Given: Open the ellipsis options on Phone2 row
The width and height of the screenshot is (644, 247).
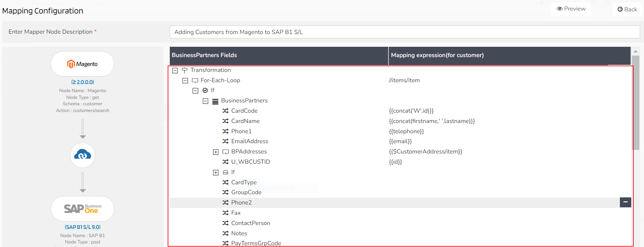Looking at the screenshot, I should pyautogui.click(x=625, y=202).
